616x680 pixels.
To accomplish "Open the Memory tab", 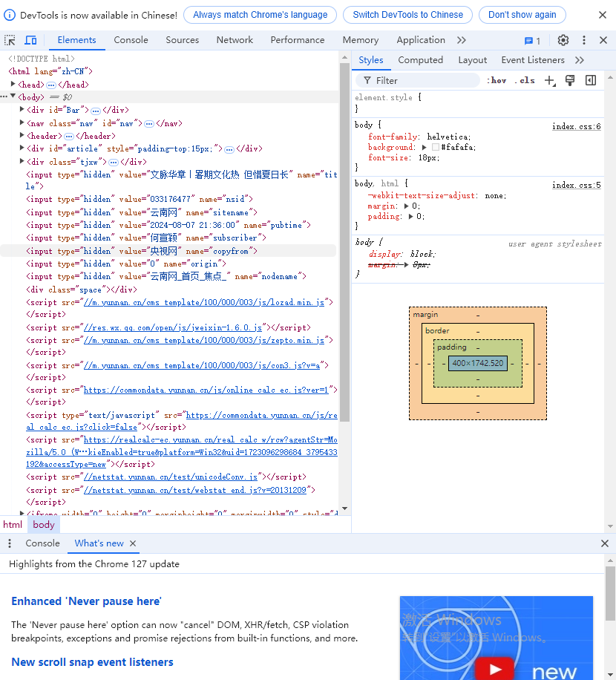I will (x=360, y=40).
